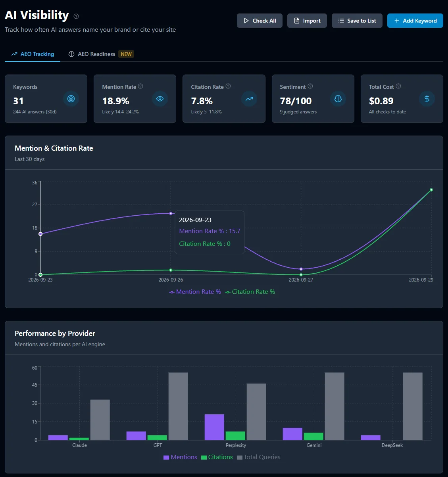Click the 'Likely 14.4–24.2%' text
The height and width of the screenshot is (477, 448).
(x=120, y=112)
